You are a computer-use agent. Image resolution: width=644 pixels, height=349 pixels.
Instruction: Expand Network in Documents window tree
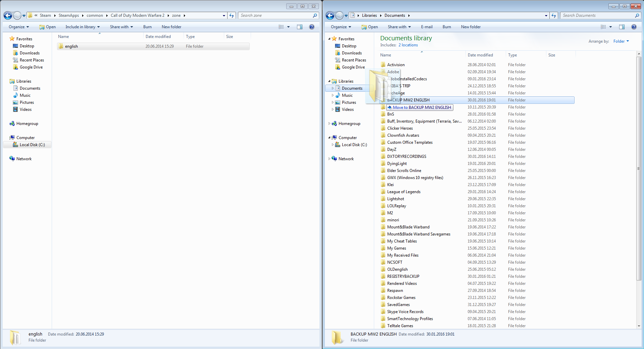[329, 159]
